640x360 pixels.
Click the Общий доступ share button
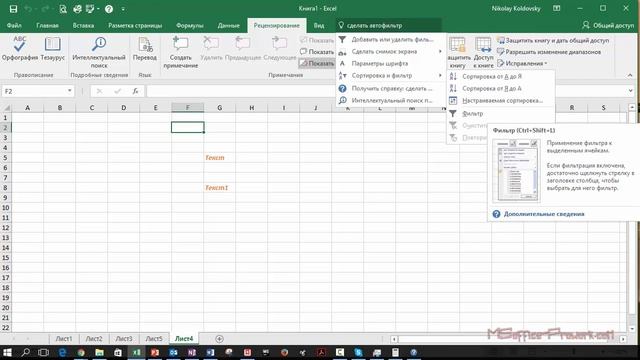pyautogui.click(x=608, y=25)
